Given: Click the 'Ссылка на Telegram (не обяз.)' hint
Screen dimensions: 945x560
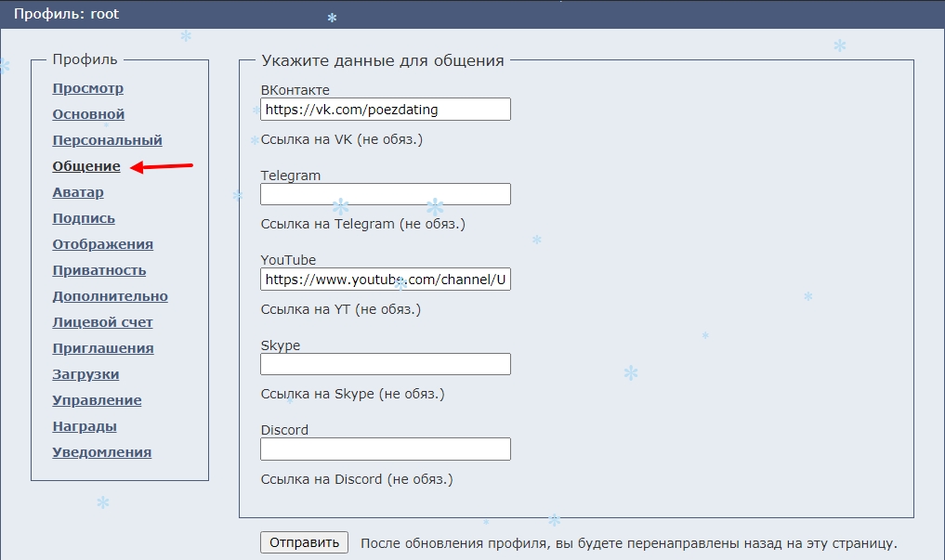Looking at the screenshot, I should click(362, 224).
